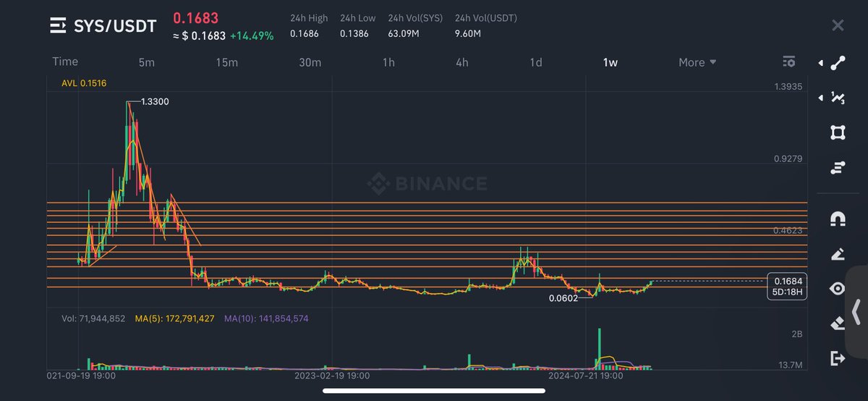Viewport: 868px width, 401px height.
Task: Click the 0.9279 price axis label
Action: 788,159
